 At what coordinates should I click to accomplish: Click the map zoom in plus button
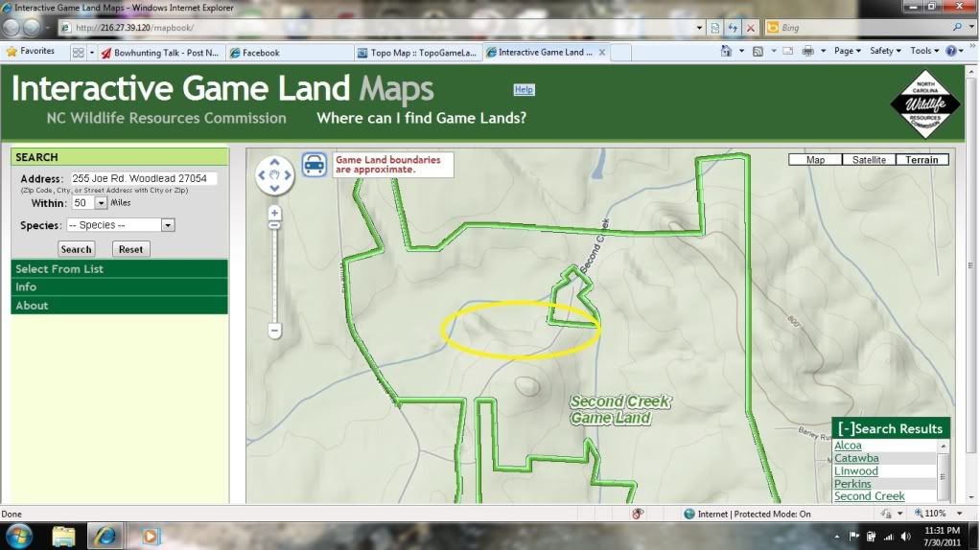pyautogui.click(x=274, y=213)
